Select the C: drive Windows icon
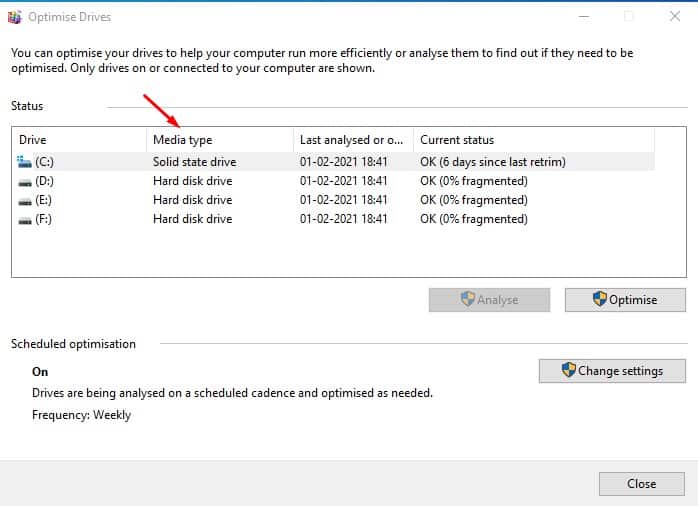Screen dimensions: 698x506 (x=24, y=162)
